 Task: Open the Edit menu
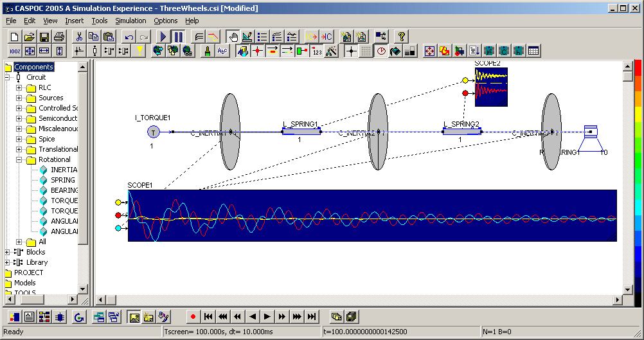(30, 21)
